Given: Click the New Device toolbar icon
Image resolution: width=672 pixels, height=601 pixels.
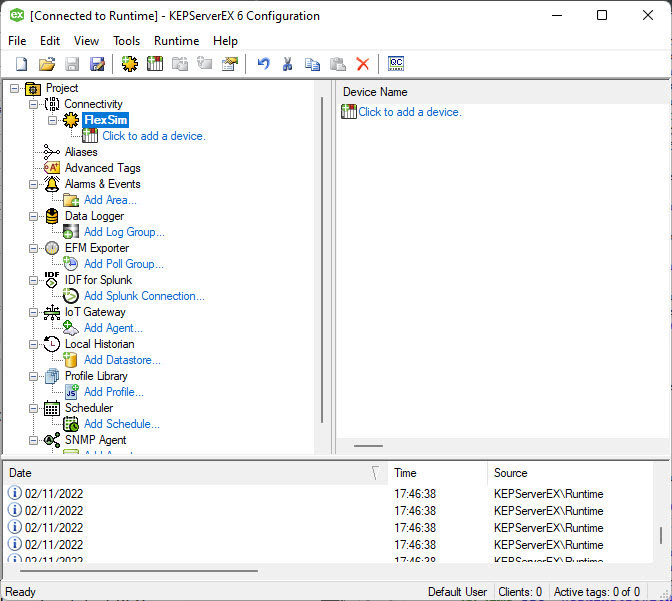Looking at the screenshot, I should point(154,64).
